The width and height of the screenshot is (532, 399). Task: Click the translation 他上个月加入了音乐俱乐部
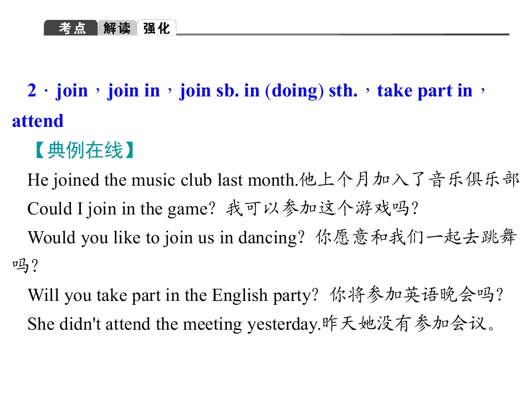[x=409, y=180]
